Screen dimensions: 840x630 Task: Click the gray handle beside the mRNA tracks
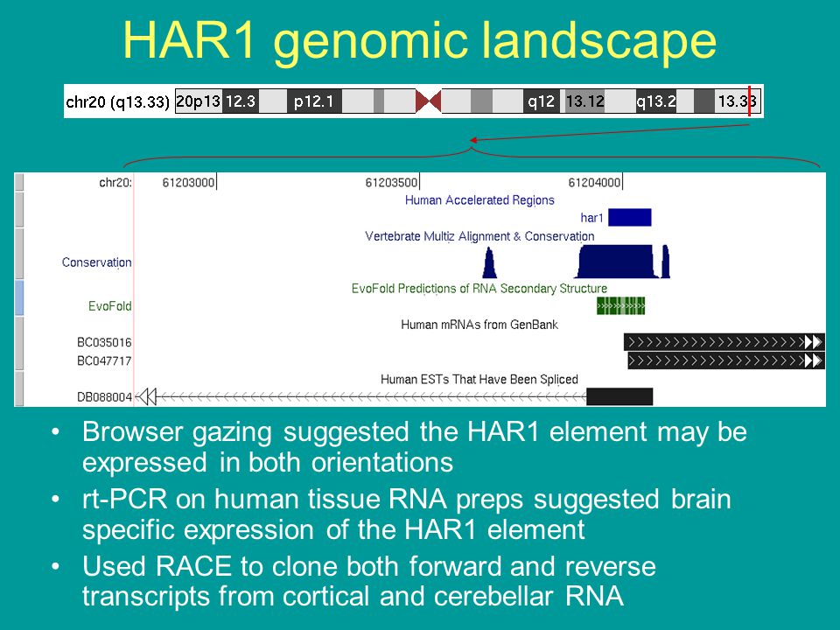point(18,343)
